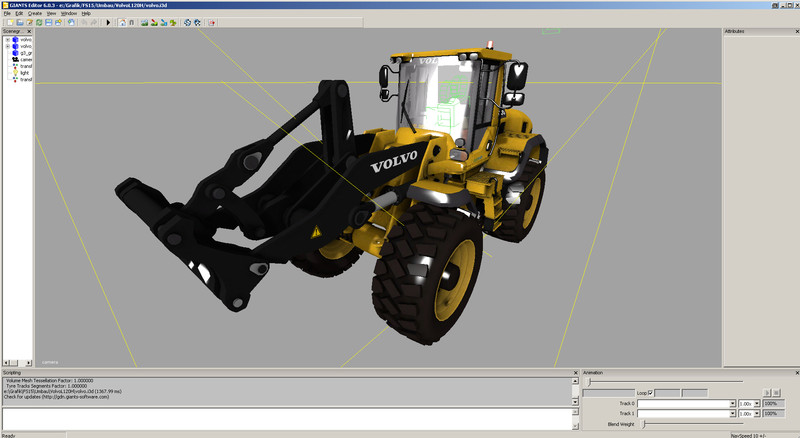Open the Window menu
Screen dimensions: 800x438
click(69, 13)
